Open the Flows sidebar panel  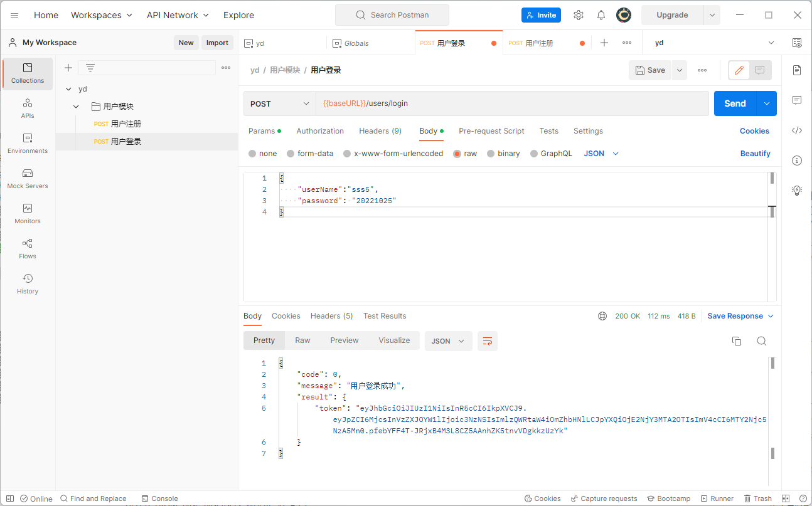pyautogui.click(x=28, y=249)
